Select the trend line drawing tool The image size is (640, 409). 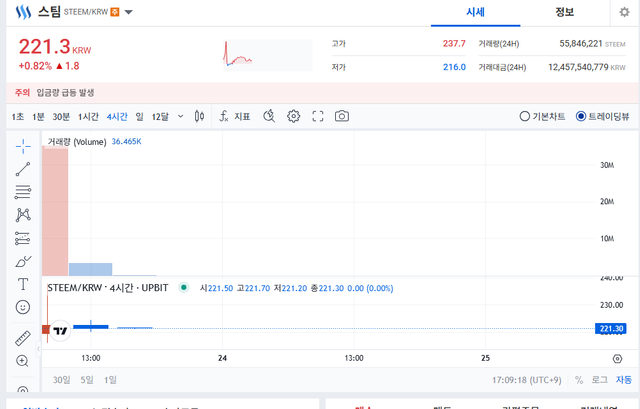pos(23,169)
